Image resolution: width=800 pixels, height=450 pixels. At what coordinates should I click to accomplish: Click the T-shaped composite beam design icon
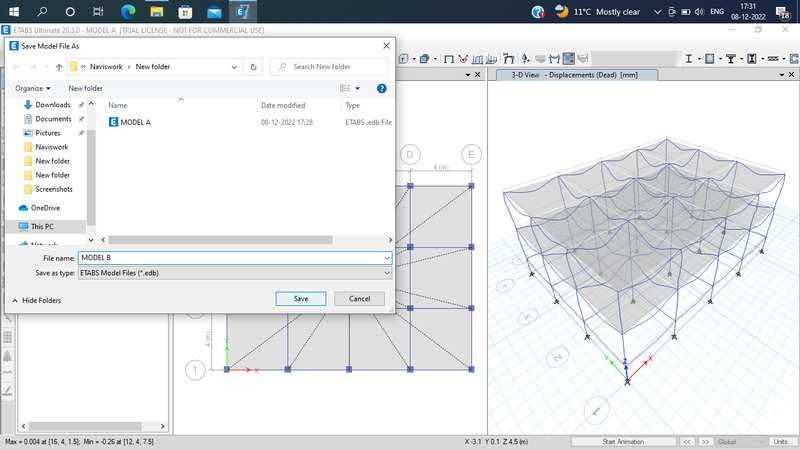[x=731, y=59]
